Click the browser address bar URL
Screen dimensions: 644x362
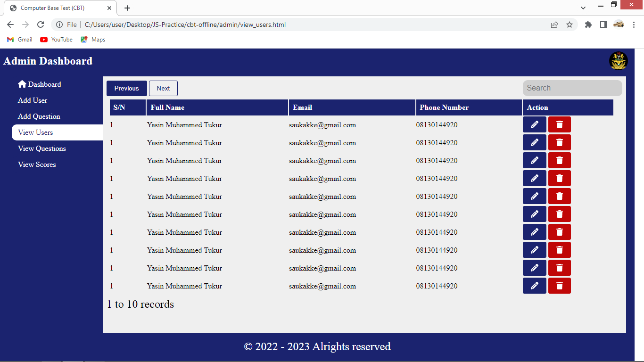[x=185, y=25]
